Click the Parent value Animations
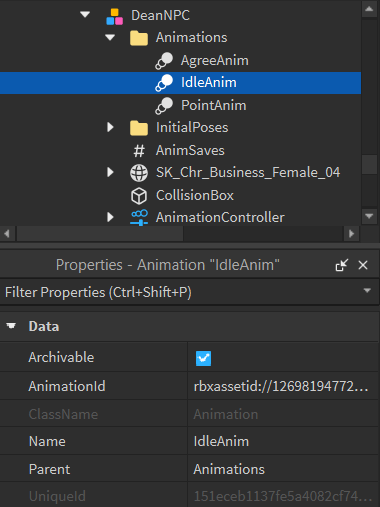 tap(283, 469)
